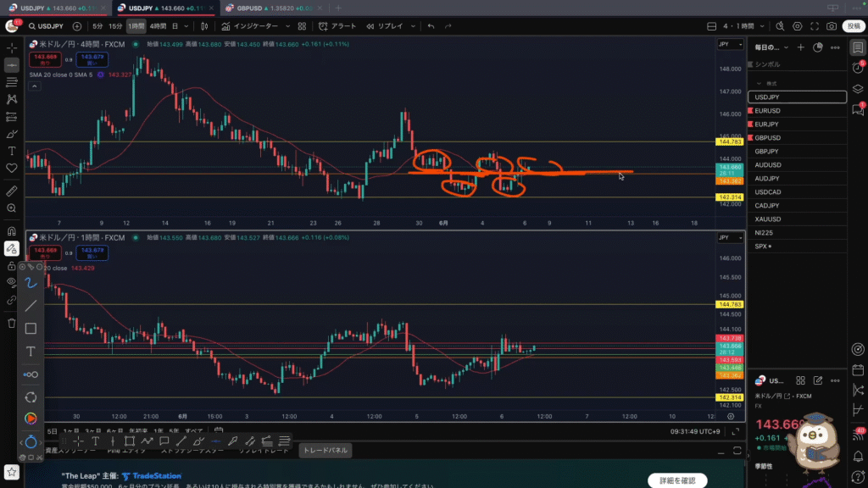Toggle hide all drawings eye icon

pyautogui.click(x=12, y=283)
